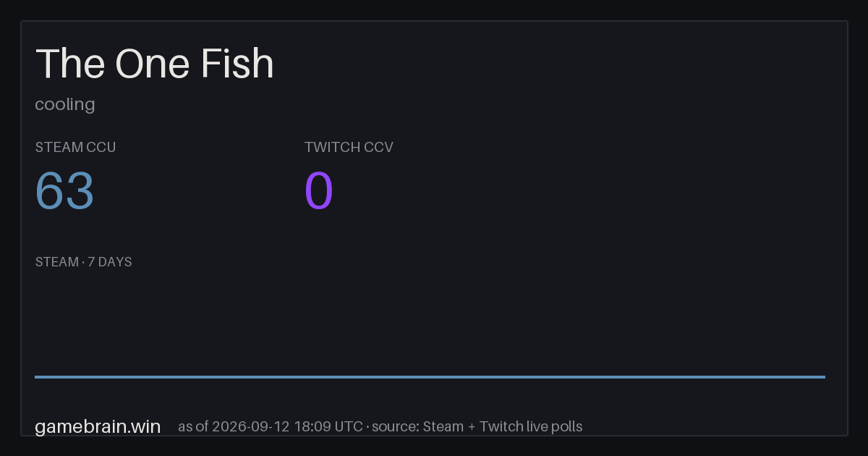Select the blue Steam count 63
This screenshot has width=868, height=456.
click(x=65, y=191)
